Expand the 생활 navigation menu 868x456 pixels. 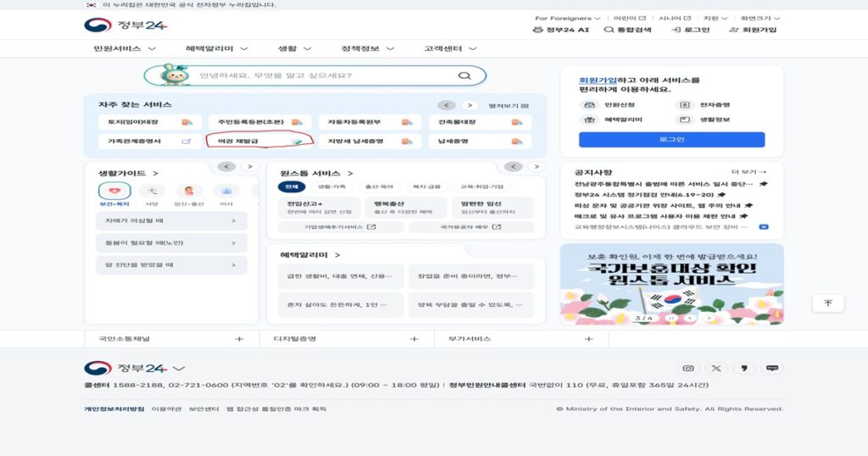(x=294, y=48)
